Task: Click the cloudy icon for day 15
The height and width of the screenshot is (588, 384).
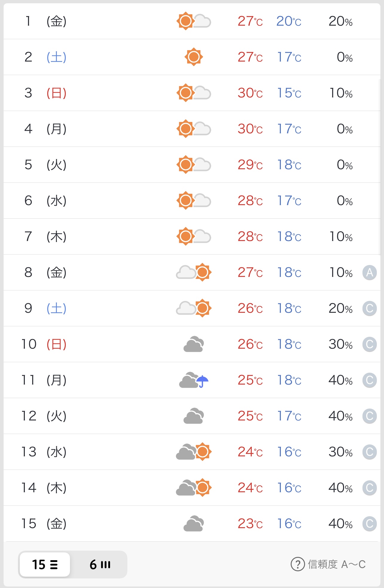Action: 193,523
